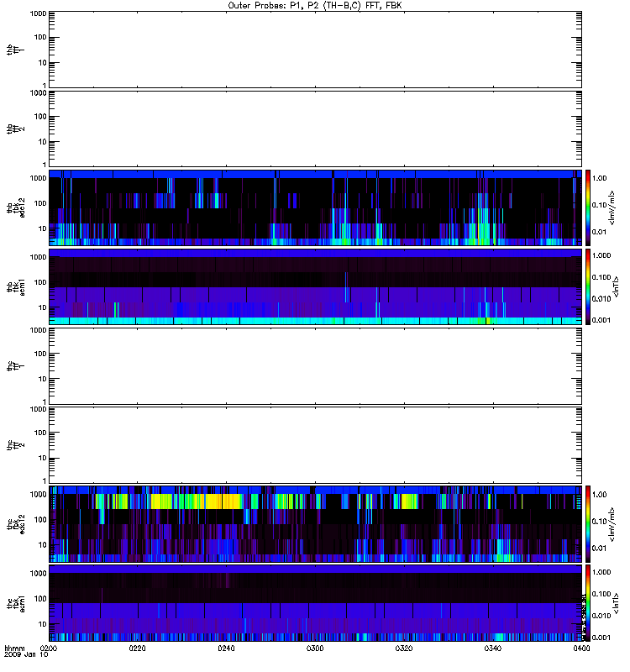Click the 0.01 value on thc edc12 colorbar

pyautogui.click(x=599, y=549)
